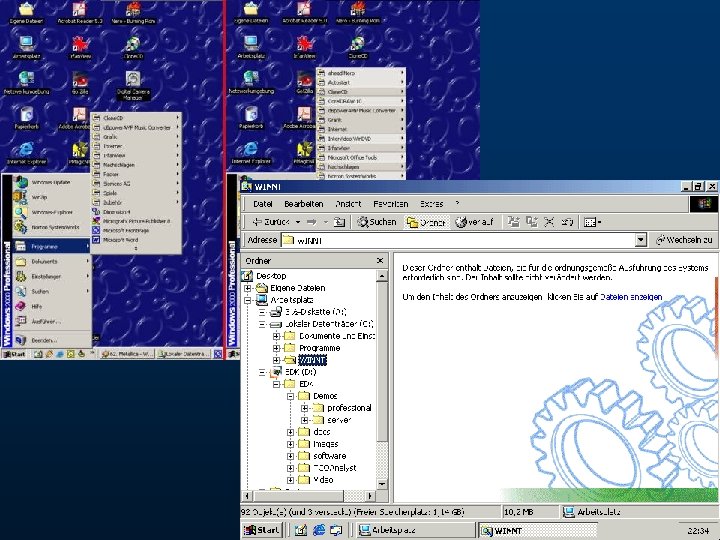Open the Verlauf history pane
Viewport: 720px width, 540px height.
click(x=475, y=222)
